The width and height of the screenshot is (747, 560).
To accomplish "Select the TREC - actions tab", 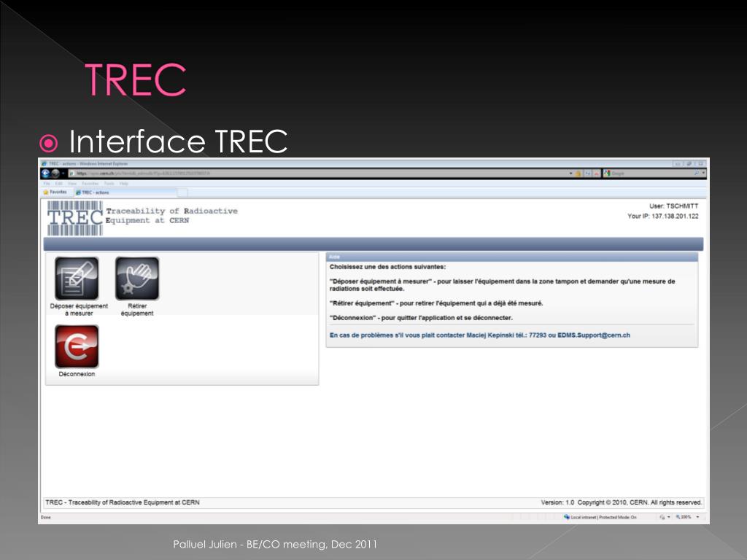I will (125, 192).
